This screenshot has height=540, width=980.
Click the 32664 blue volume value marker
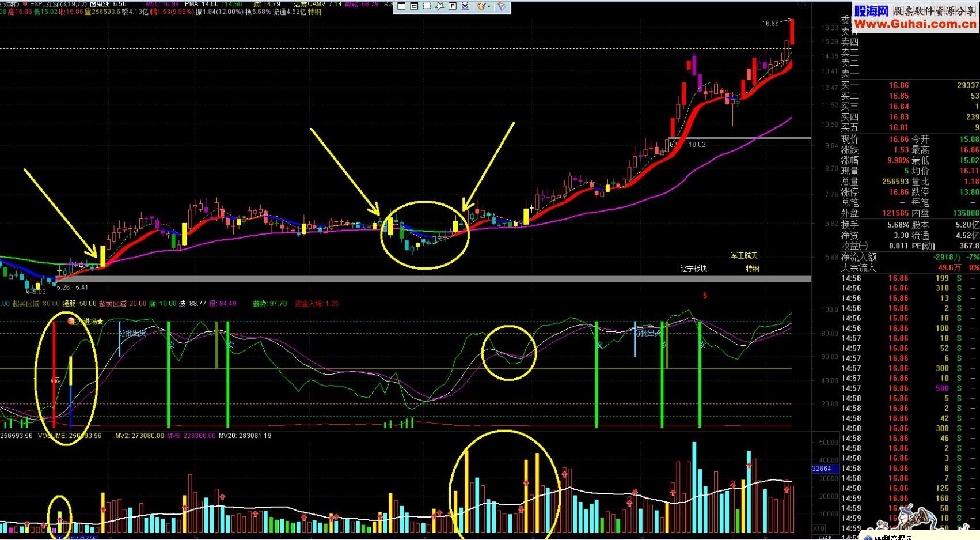(x=825, y=469)
